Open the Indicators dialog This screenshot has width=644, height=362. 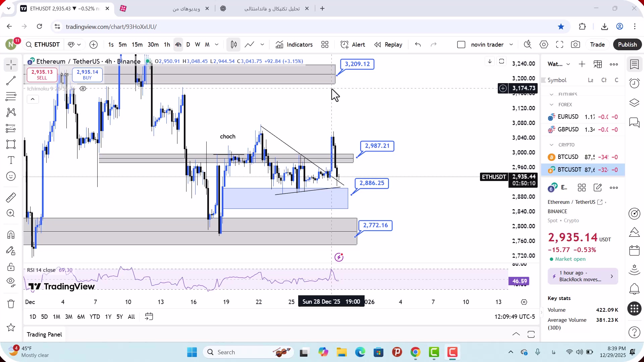[294, 45]
